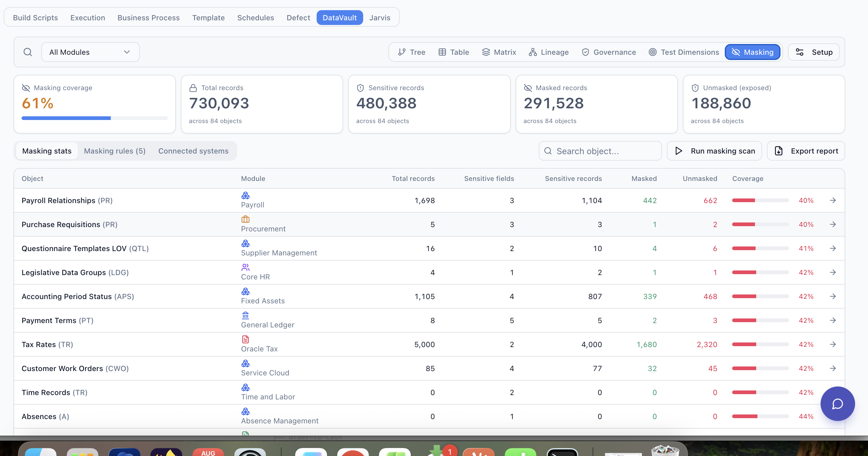Select the Time Records (TR) row name
The width and height of the screenshot is (868, 456).
pos(55,392)
